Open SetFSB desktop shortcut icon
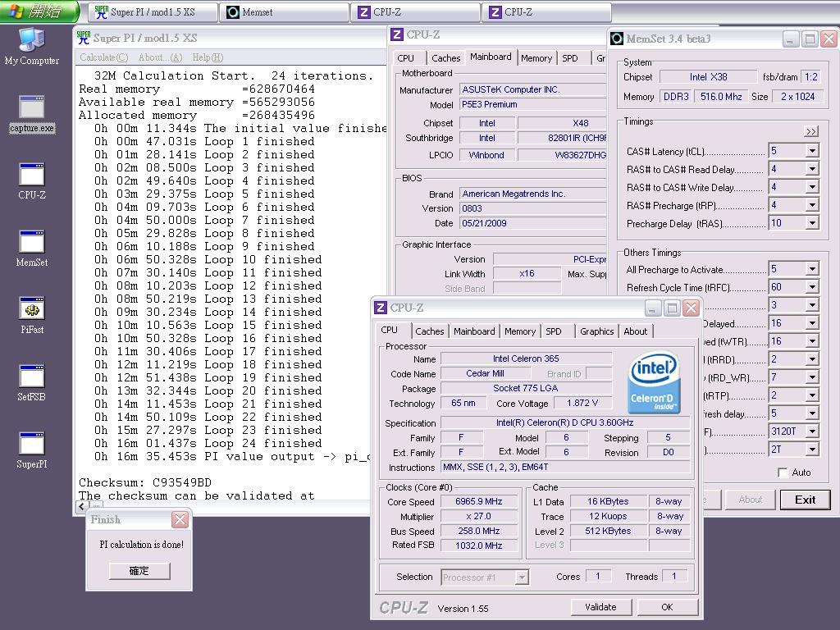 (32, 384)
